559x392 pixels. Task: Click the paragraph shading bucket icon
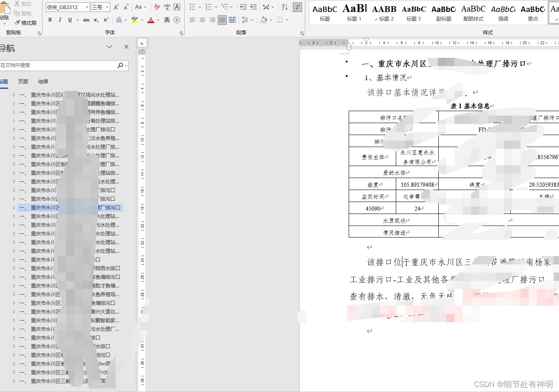click(x=264, y=19)
